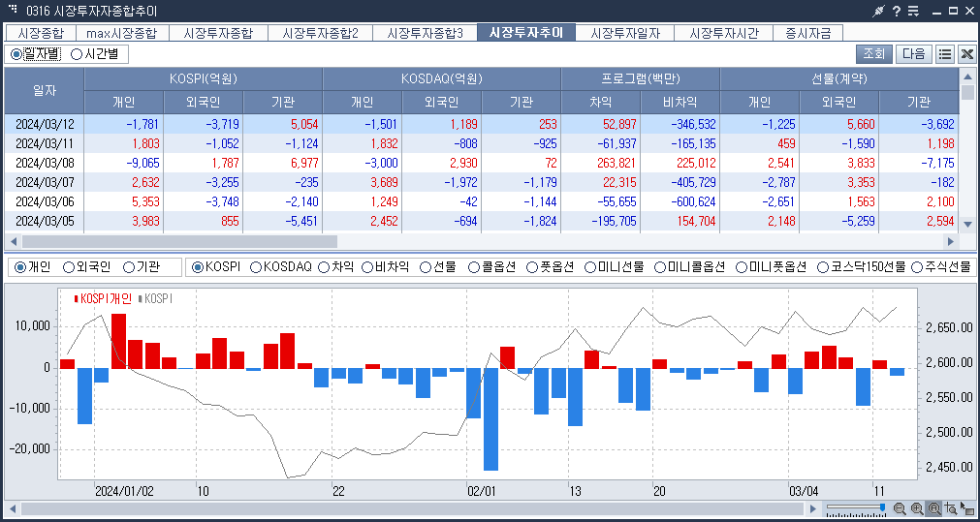The width and height of the screenshot is (980, 522).
Task: Select the 2024/03/08 date row
Action: [482, 163]
